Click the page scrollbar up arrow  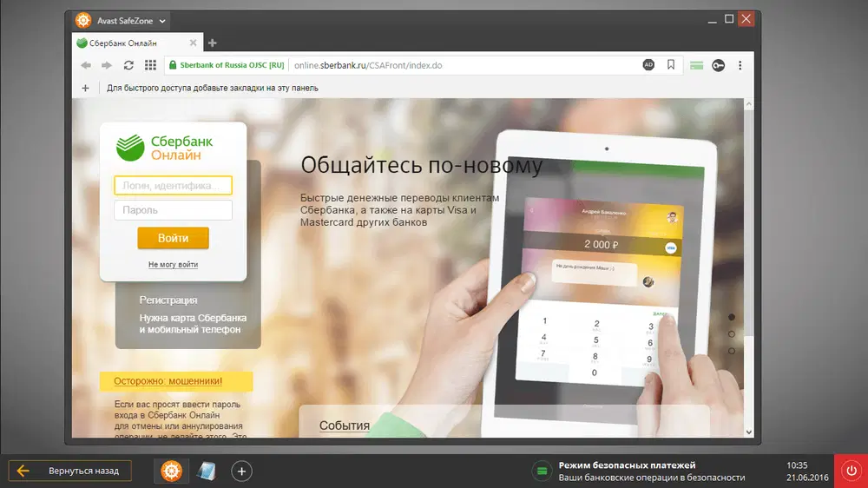pyautogui.click(x=749, y=104)
